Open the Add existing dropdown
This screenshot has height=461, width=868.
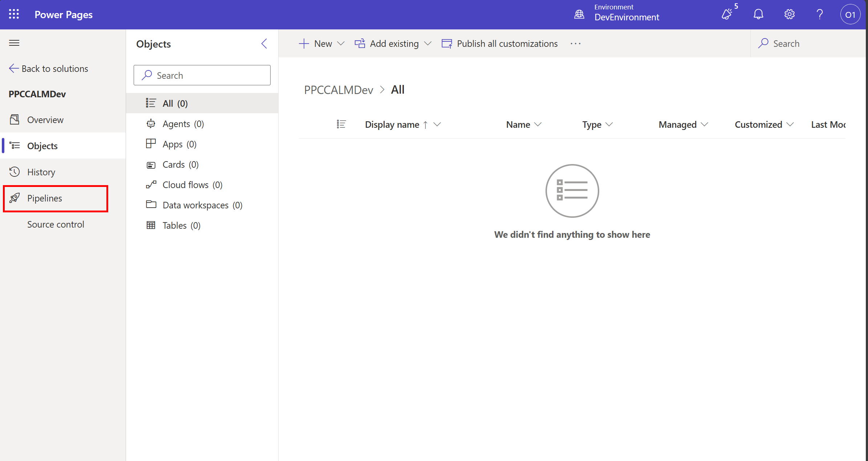pyautogui.click(x=428, y=43)
